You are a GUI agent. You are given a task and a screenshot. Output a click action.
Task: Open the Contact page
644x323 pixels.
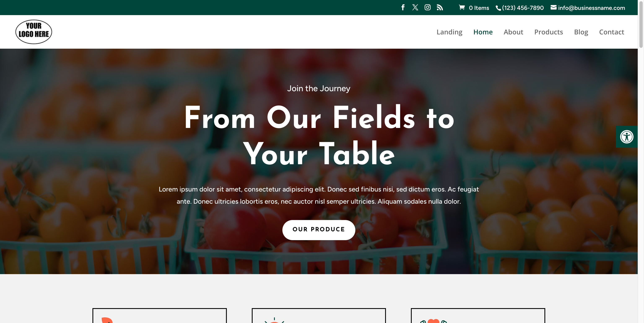pyautogui.click(x=612, y=32)
